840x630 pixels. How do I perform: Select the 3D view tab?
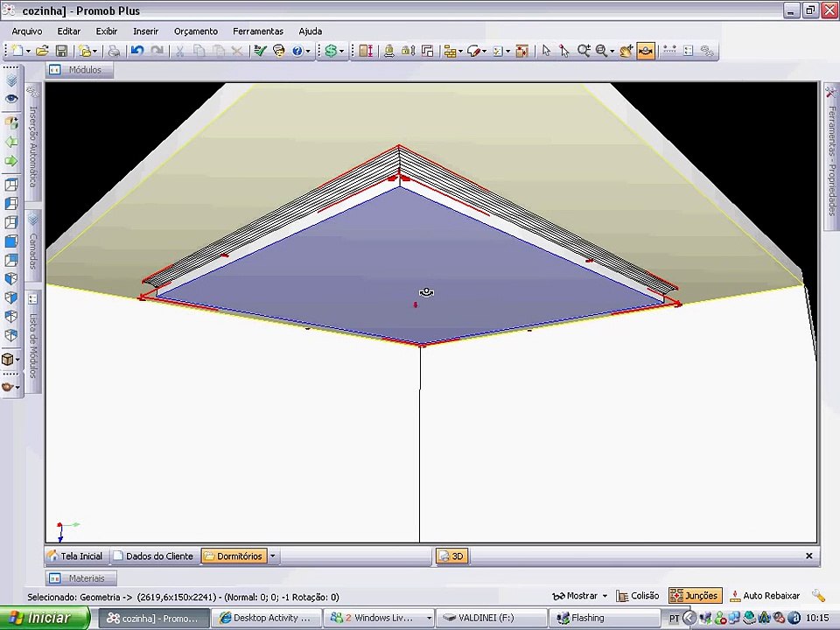tap(451, 556)
